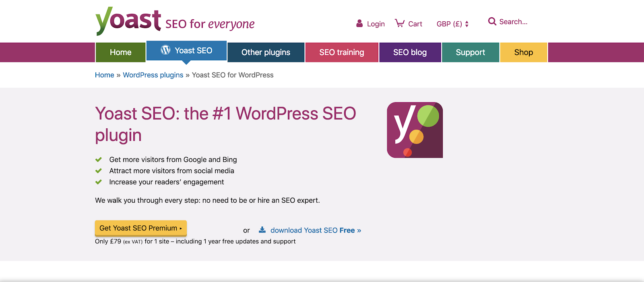Click into the Search field
Viewport: 644px width, 282px height.
513,22
